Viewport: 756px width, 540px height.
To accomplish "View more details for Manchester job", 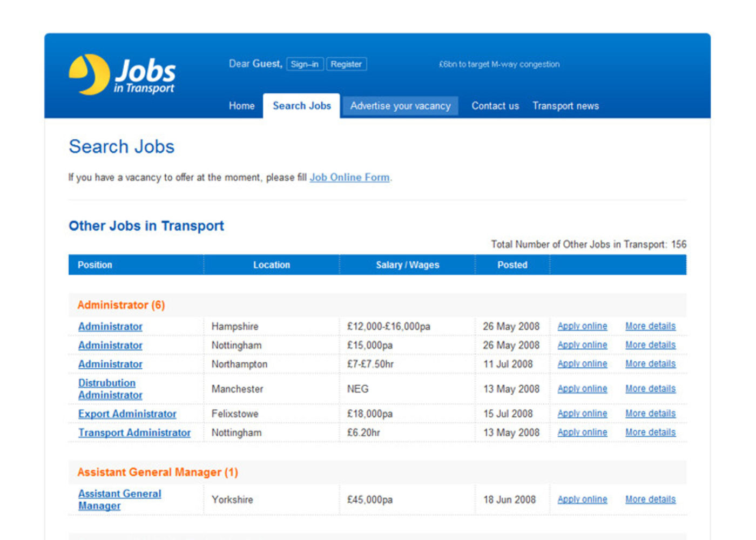I will click(650, 389).
